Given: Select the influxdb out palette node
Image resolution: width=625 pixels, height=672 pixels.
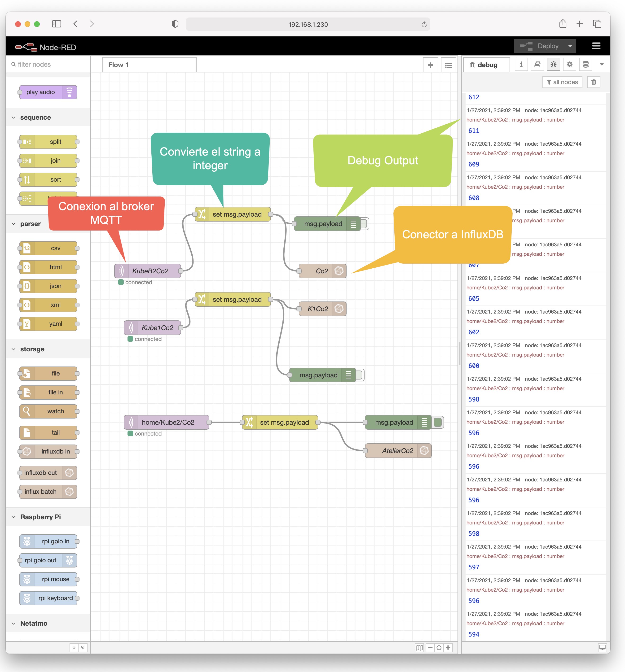Looking at the screenshot, I should pyautogui.click(x=48, y=473).
